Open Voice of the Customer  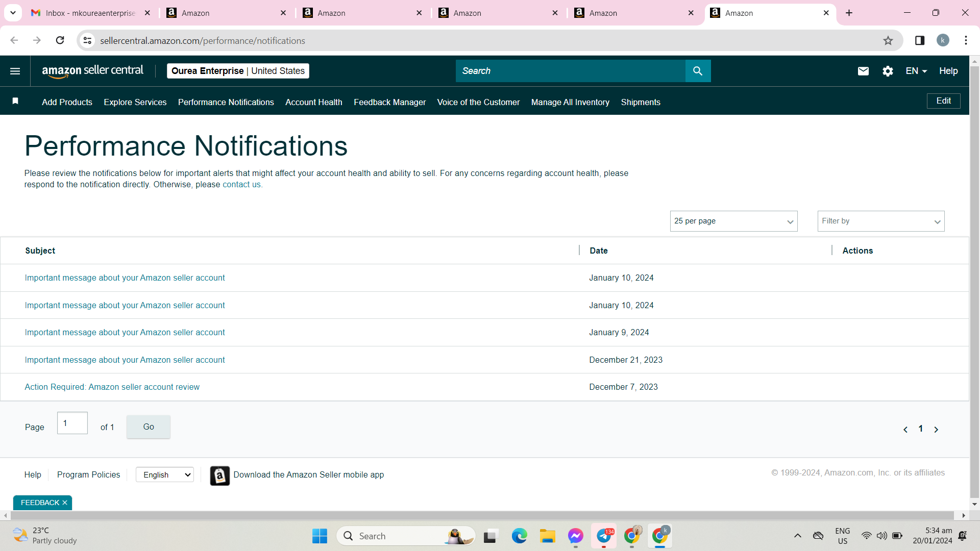click(x=478, y=102)
